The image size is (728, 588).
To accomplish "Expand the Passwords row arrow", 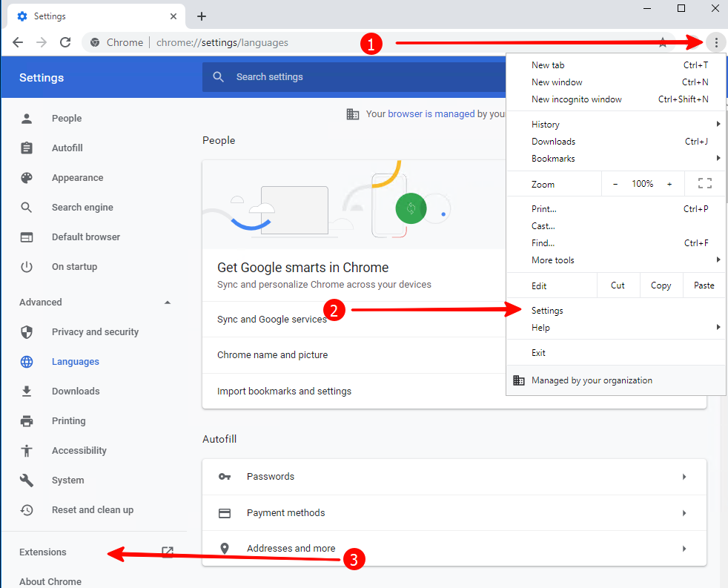I will click(x=684, y=477).
